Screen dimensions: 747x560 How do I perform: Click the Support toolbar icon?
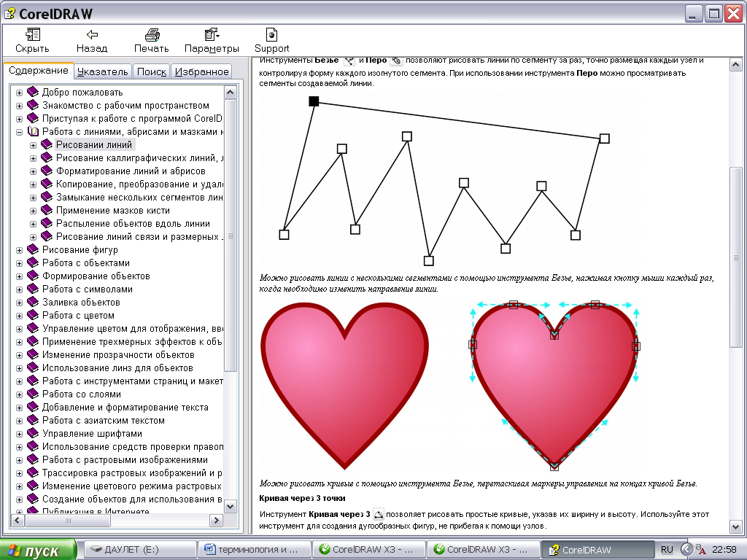coord(271,34)
